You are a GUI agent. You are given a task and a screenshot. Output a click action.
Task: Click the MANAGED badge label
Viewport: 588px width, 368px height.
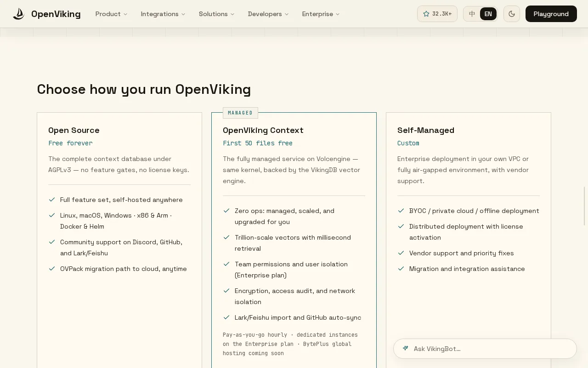coord(240,113)
